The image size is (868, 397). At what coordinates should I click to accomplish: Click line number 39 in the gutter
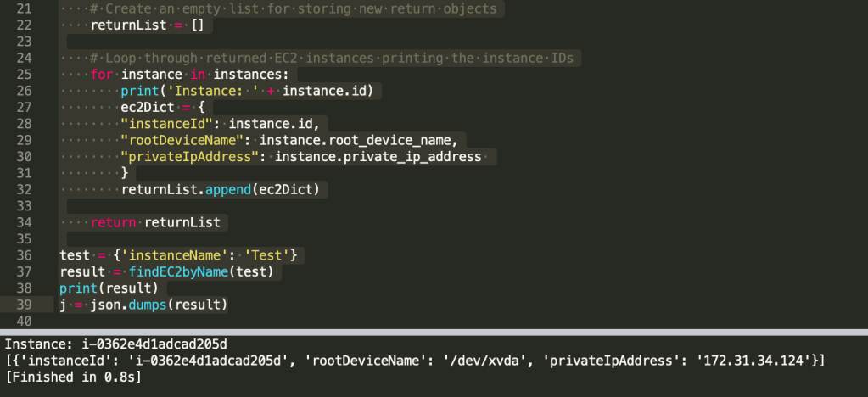point(24,304)
